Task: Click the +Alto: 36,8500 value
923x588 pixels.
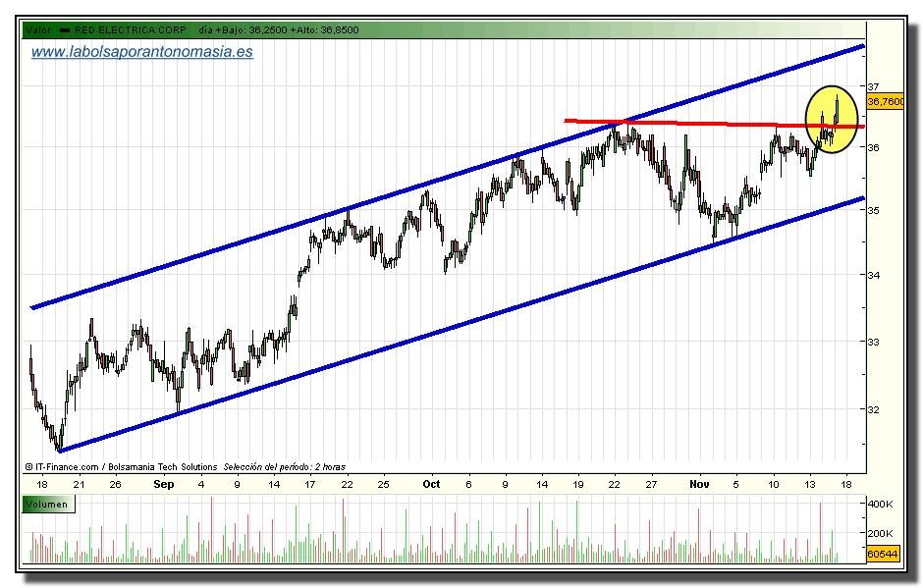Action: point(324,30)
